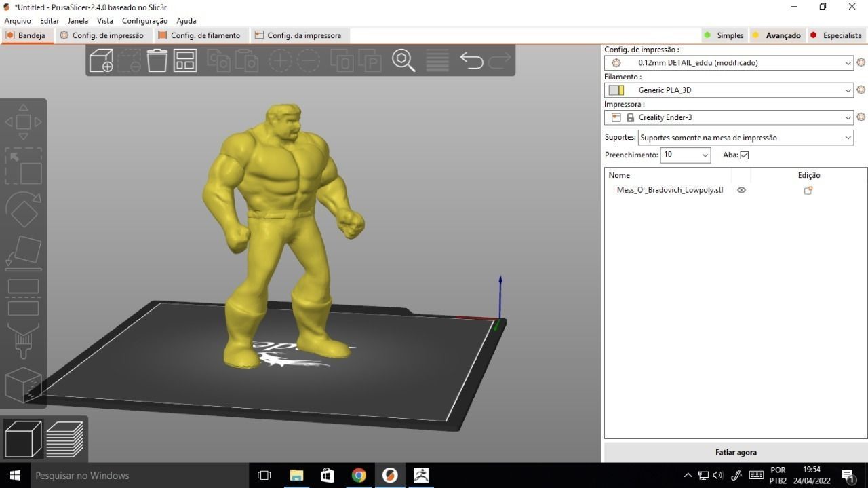The height and width of the screenshot is (488, 868).
Task: Open Task View on taskbar
Action: click(x=264, y=475)
